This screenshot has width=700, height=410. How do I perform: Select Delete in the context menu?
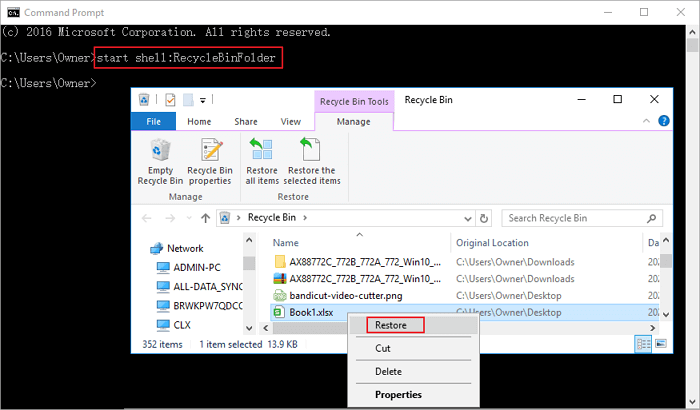click(388, 371)
